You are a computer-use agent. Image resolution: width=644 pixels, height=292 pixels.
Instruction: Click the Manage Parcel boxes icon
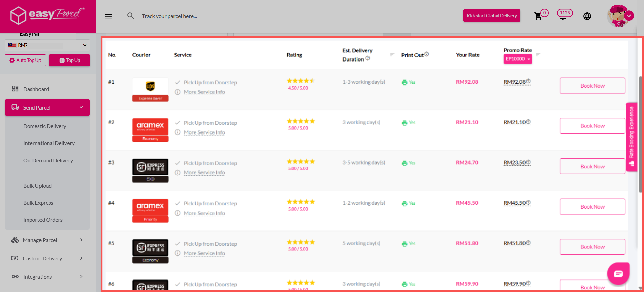tap(15, 240)
